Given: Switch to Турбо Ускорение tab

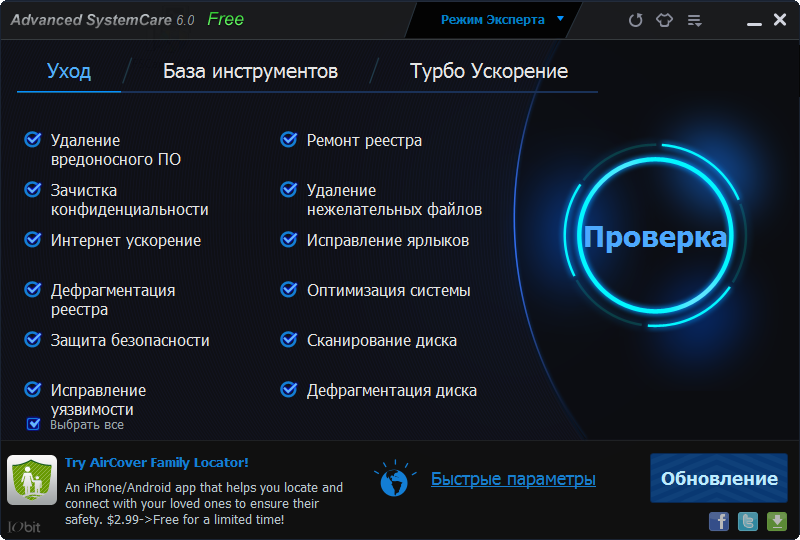Looking at the screenshot, I should (489, 71).
